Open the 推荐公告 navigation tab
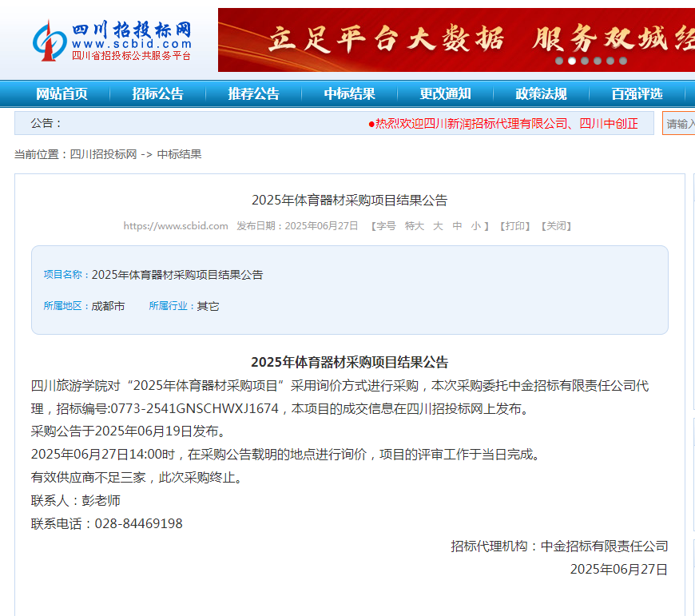The image size is (695, 616). [x=253, y=94]
